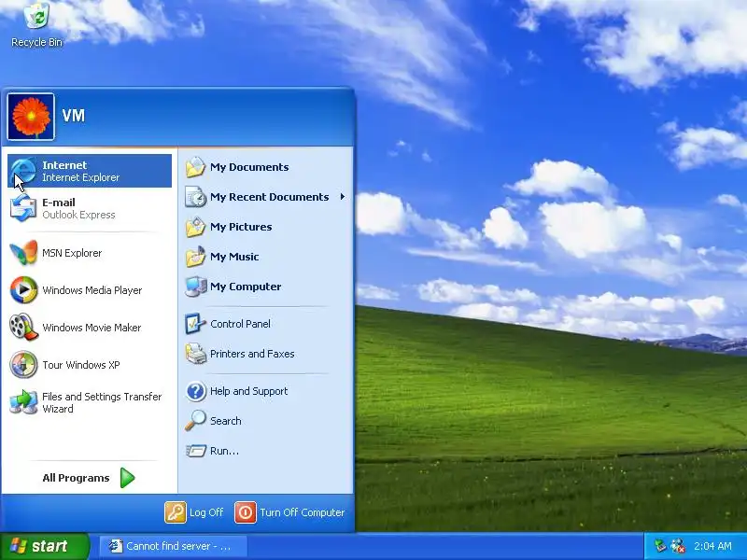Click the 'Tour Windows XP' label
The width and height of the screenshot is (747, 560).
(81, 365)
